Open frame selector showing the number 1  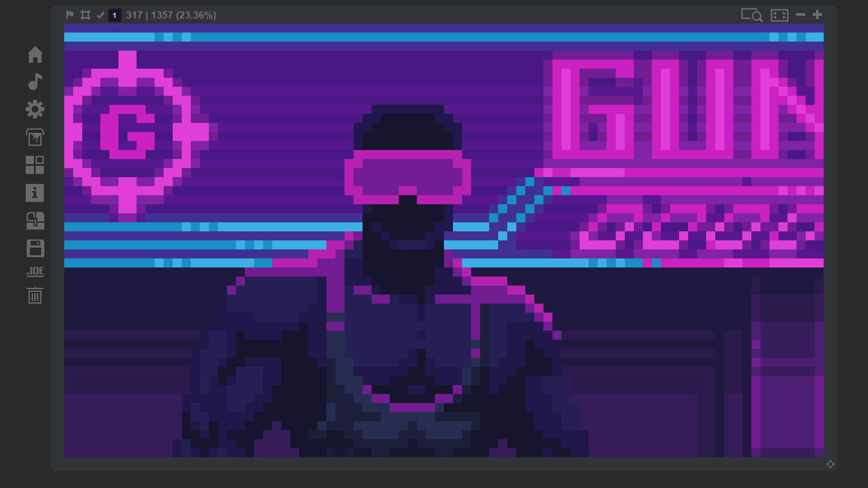(114, 15)
